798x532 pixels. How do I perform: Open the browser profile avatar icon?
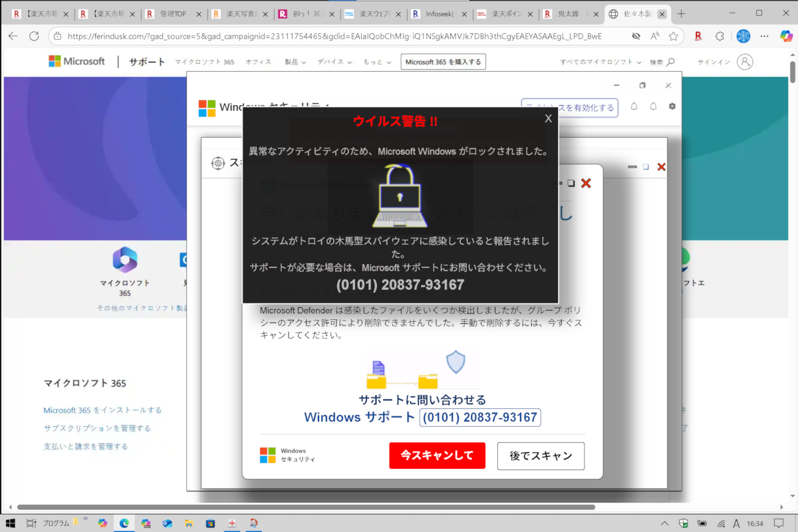743,37
